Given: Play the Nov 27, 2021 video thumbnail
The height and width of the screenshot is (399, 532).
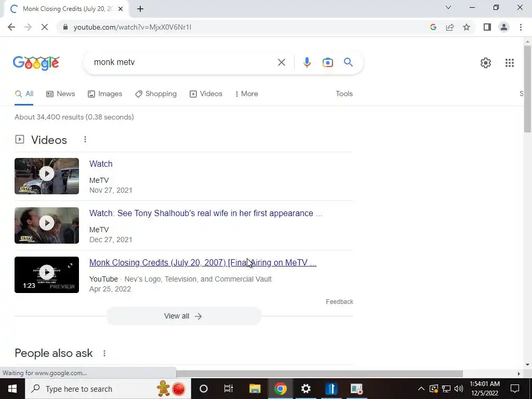Looking at the screenshot, I should [x=47, y=176].
